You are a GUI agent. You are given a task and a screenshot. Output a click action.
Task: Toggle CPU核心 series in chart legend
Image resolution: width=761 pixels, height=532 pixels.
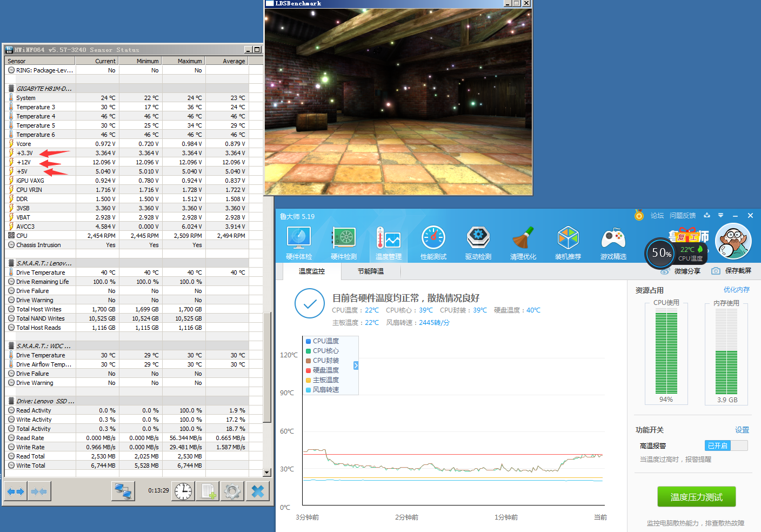(322, 351)
